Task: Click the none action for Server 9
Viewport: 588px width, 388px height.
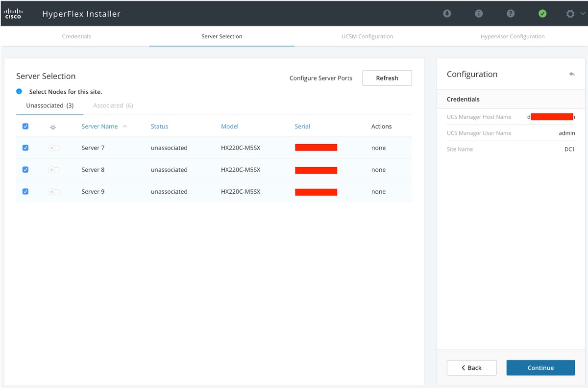Action: point(378,192)
